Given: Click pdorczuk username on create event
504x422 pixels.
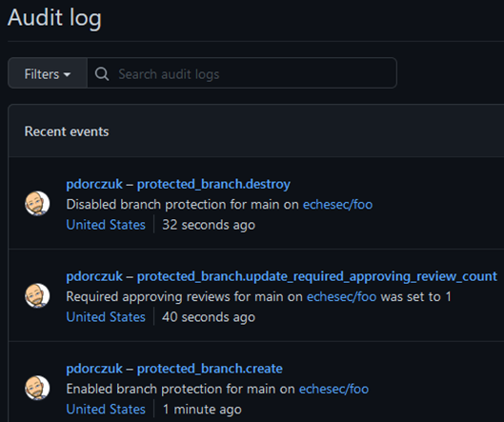Looking at the screenshot, I should [94, 369].
